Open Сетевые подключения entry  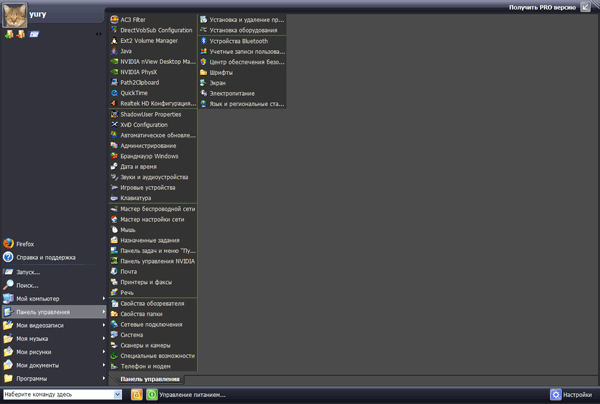pos(153,324)
